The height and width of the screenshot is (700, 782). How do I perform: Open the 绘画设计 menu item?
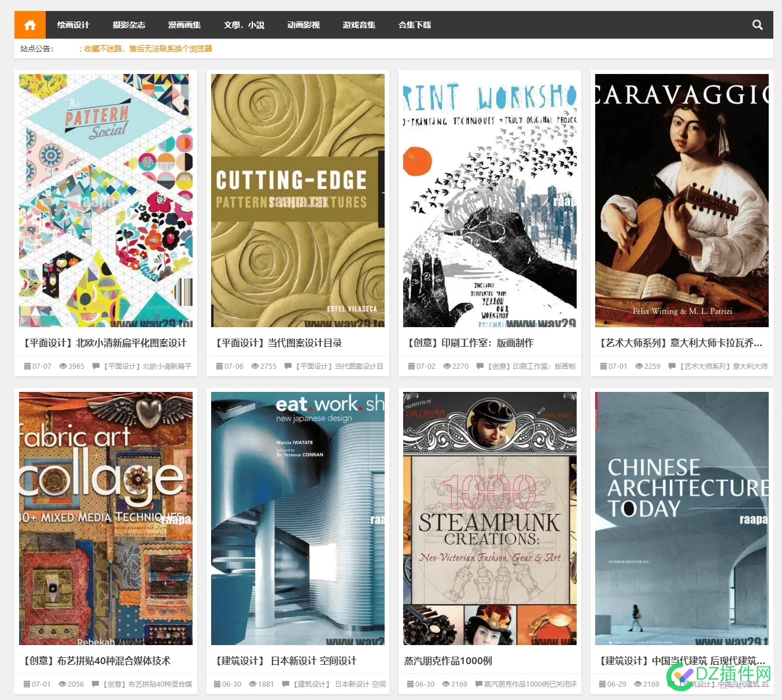[73, 25]
